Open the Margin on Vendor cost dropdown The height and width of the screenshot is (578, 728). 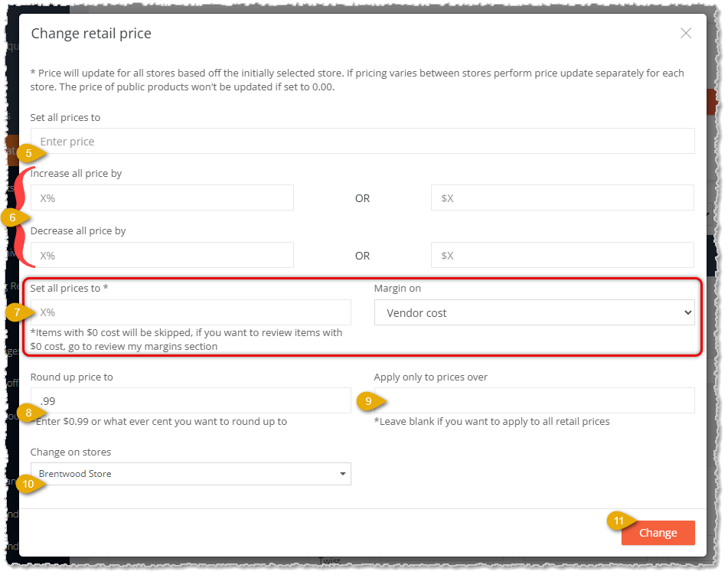pos(534,313)
